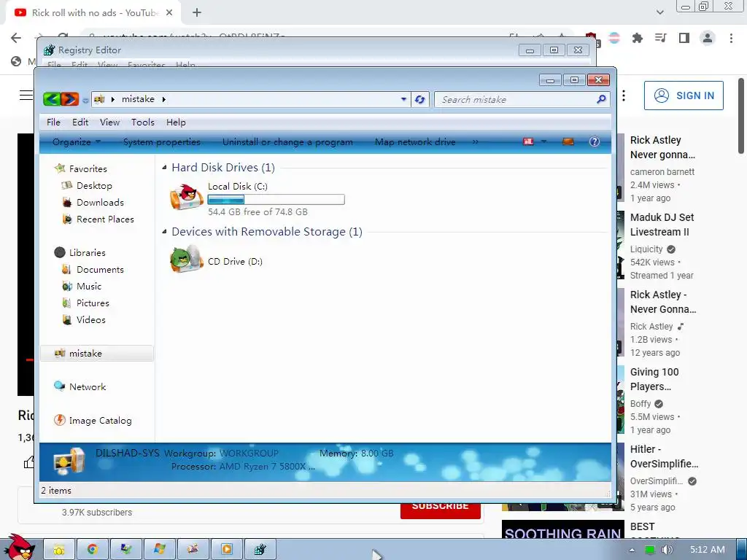Show hidden tray icons arrow
This screenshot has width=747, height=560.
coord(632,550)
